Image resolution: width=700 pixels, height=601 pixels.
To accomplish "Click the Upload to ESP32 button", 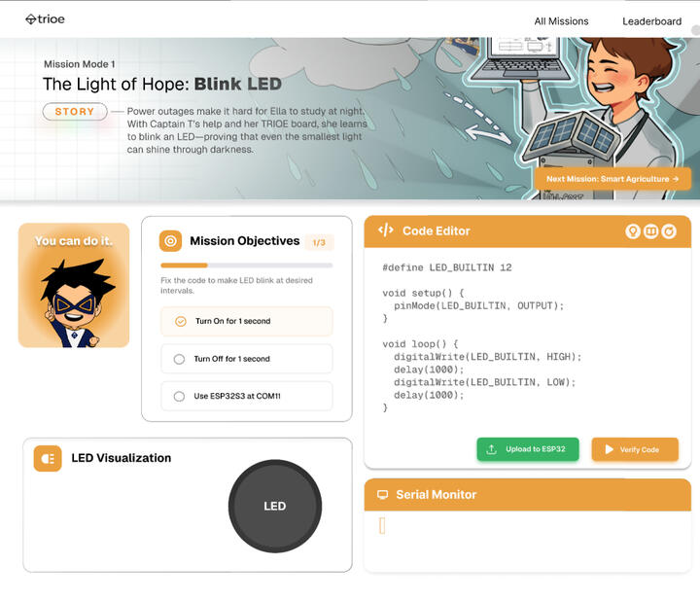I will [528, 449].
